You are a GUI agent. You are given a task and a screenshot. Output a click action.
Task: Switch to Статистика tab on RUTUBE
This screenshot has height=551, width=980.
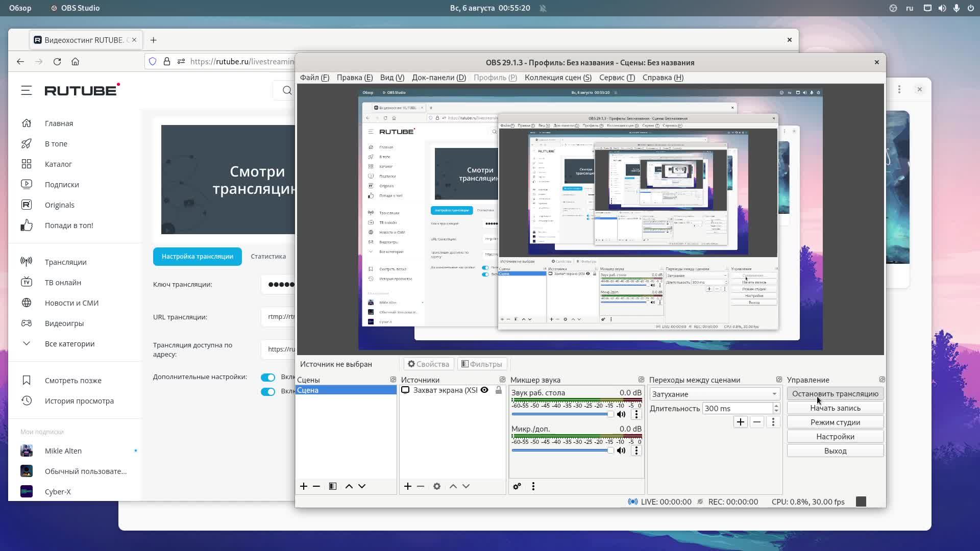[268, 257]
